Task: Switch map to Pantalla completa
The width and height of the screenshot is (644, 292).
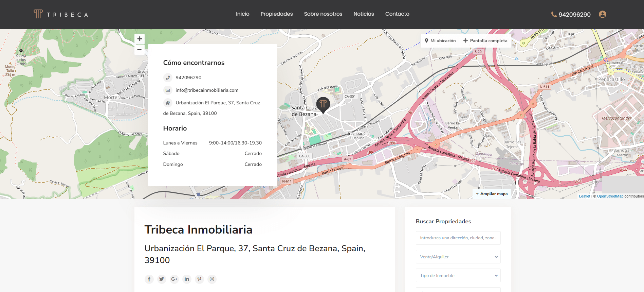Action: pyautogui.click(x=485, y=41)
